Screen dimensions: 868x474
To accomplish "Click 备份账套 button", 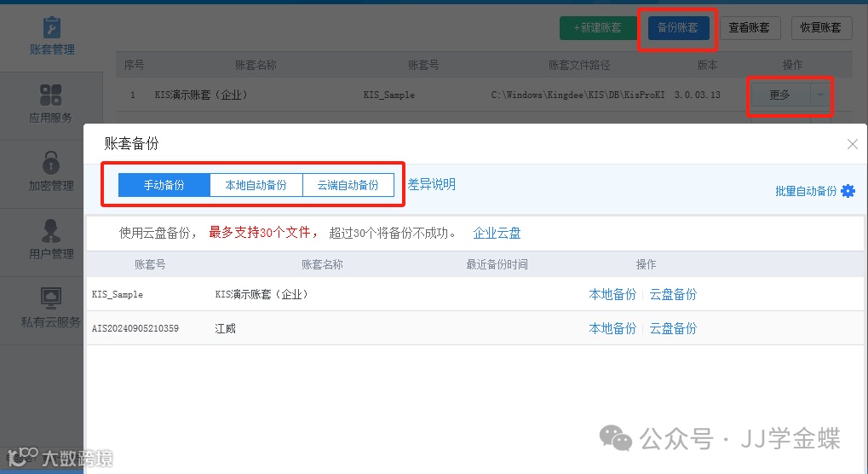I will tap(677, 27).
